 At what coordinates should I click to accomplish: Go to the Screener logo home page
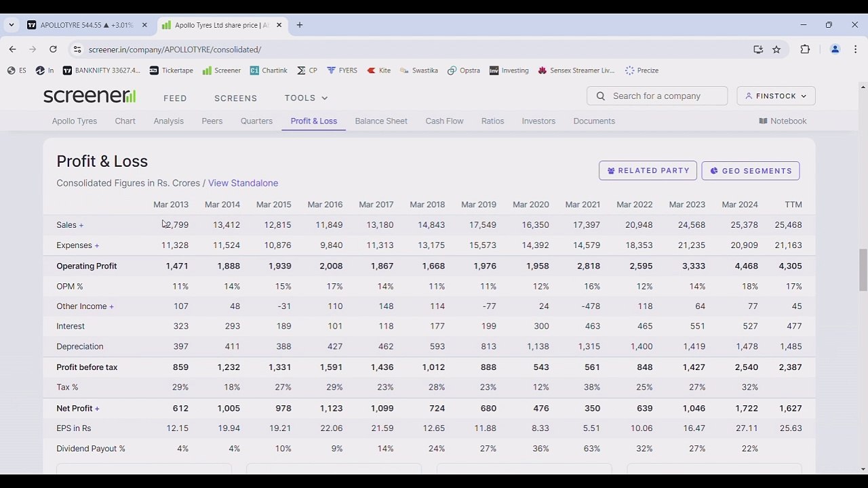point(90,96)
